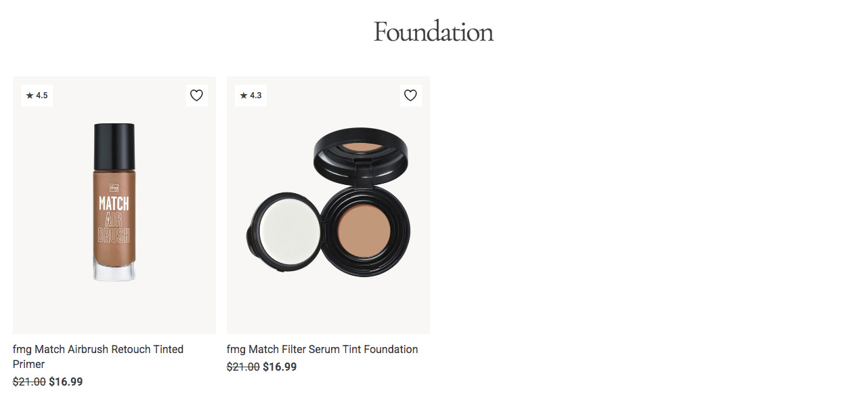
Task: Click the $16.99 sale price under Serum Tint Foundation
Action: point(280,367)
